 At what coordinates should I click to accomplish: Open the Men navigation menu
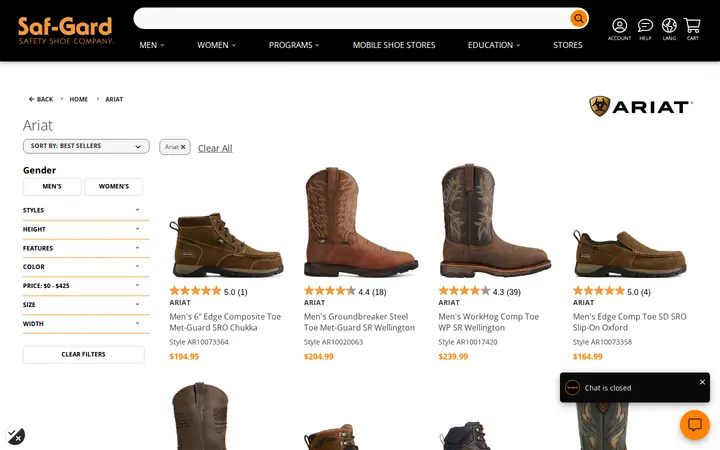152,45
